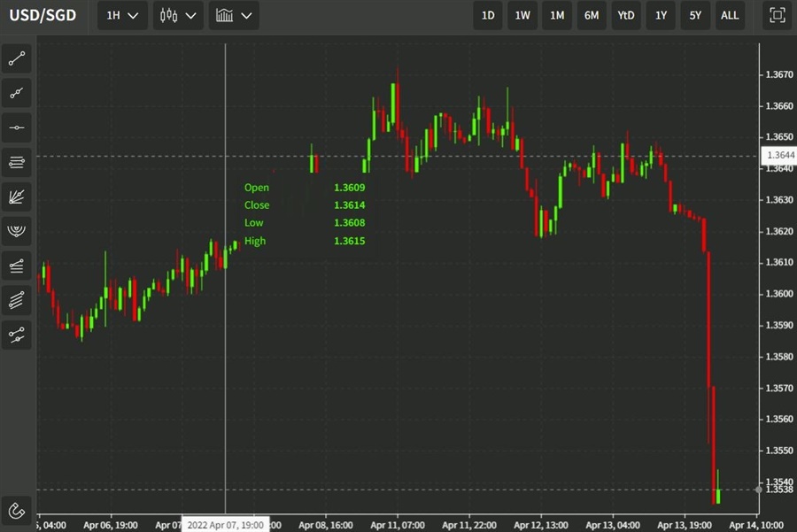Click the Apr 11, 07:00 time axis label
The image size is (797, 532).
[x=398, y=524]
